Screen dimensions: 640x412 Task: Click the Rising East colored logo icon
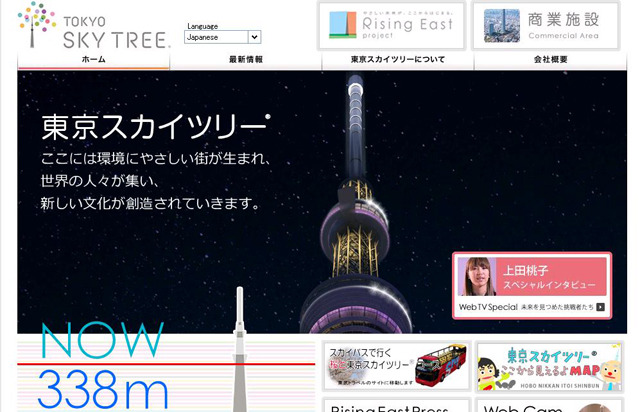point(343,25)
